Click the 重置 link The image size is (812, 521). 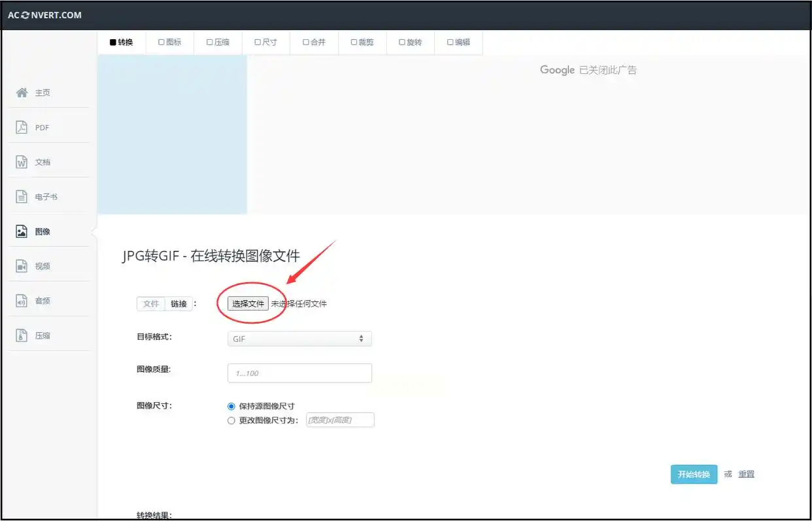pyautogui.click(x=747, y=475)
